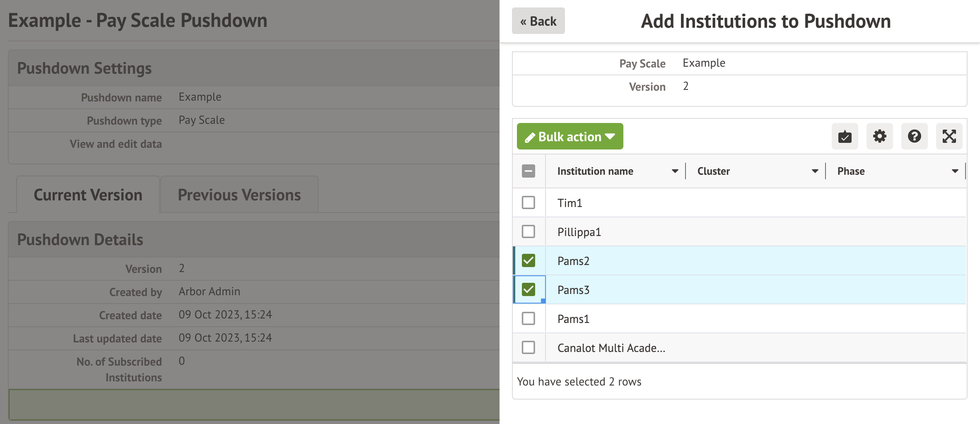Click the View and edit data row
980x424 pixels.
(116, 144)
